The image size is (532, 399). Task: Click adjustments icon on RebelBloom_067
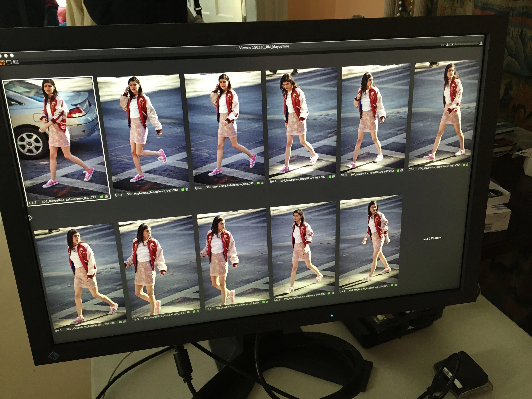402,170
